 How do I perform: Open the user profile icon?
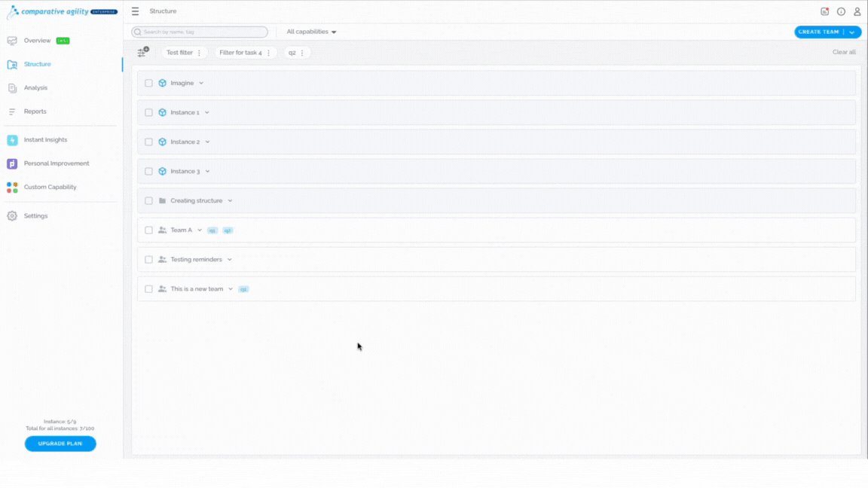pos(857,11)
